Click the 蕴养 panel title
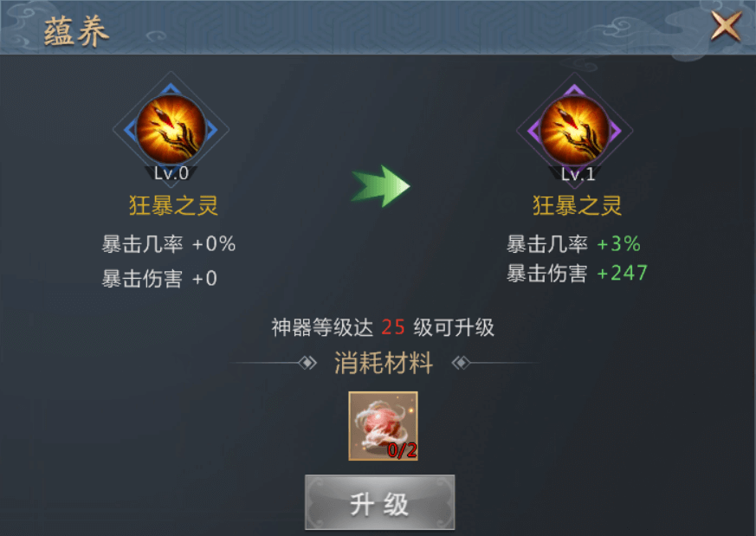Image resolution: width=756 pixels, height=536 pixels. coord(76,32)
